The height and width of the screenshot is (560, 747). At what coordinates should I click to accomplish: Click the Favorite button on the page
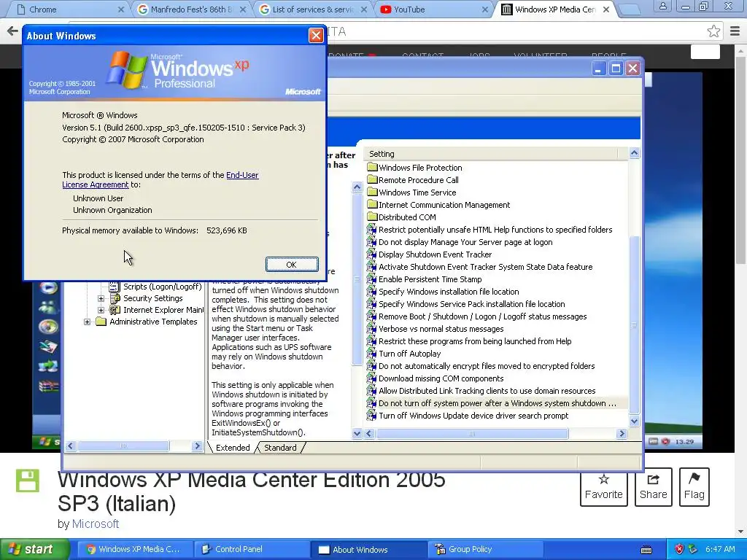(603, 487)
